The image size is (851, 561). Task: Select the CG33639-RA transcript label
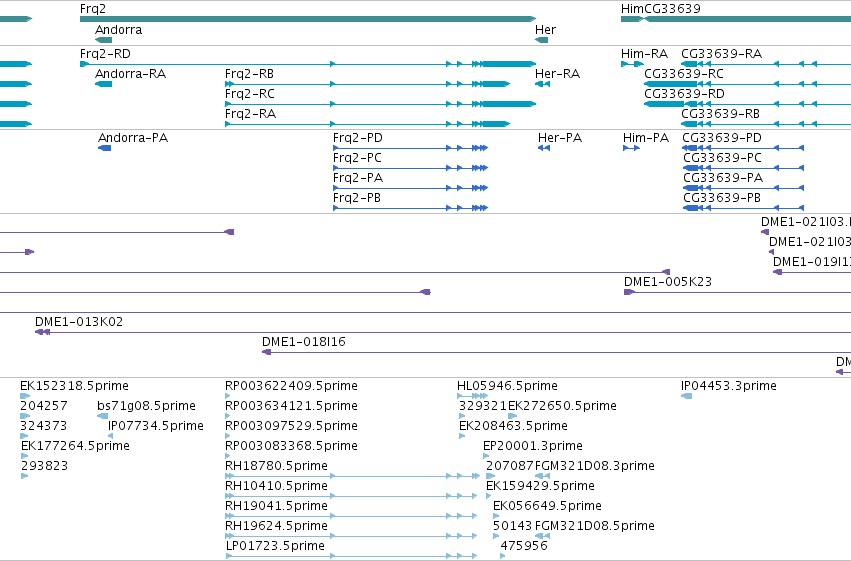[722, 54]
